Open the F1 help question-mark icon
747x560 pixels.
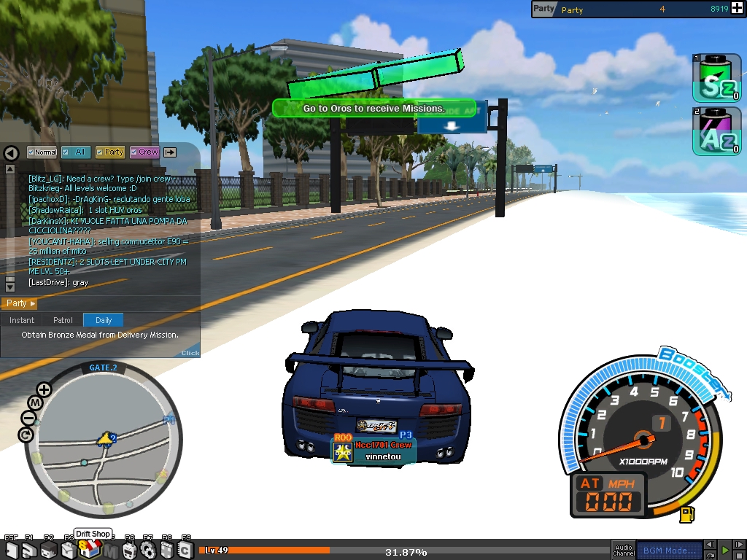pyautogui.click(x=29, y=551)
